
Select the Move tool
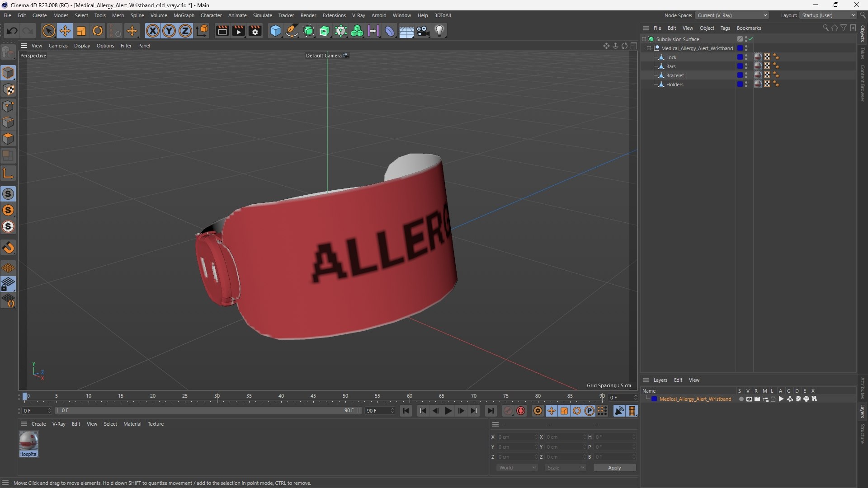pyautogui.click(x=65, y=31)
